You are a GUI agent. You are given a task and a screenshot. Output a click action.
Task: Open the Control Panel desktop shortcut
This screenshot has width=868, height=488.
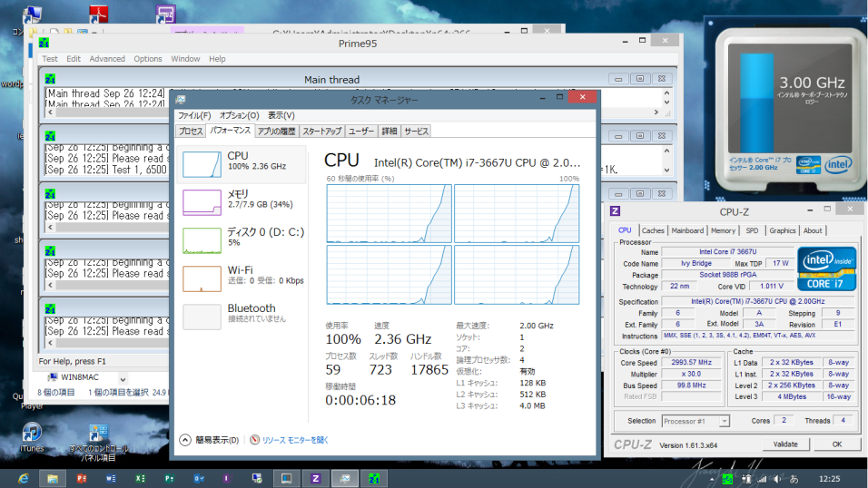point(99,443)
